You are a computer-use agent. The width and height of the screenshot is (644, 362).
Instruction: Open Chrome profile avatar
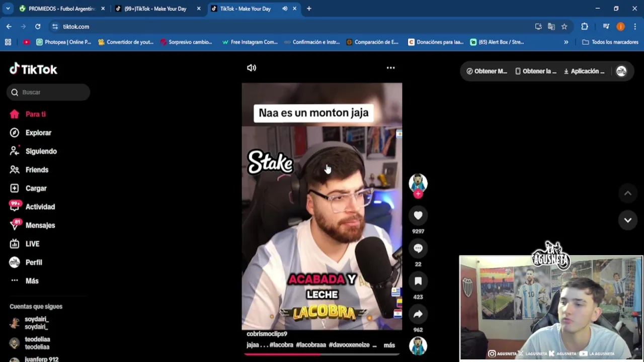click(621, 27)
